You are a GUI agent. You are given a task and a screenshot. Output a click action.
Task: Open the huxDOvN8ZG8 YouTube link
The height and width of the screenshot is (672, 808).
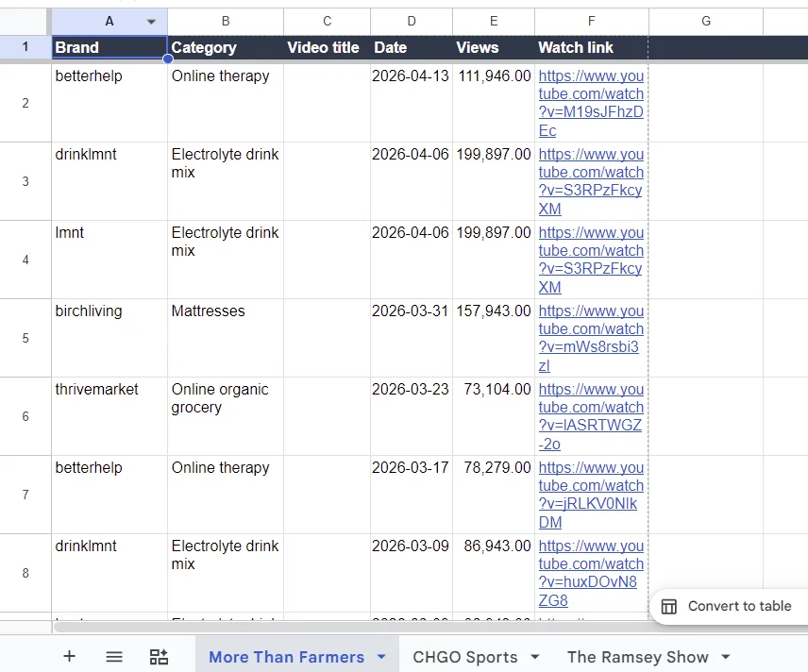point(591,573)
